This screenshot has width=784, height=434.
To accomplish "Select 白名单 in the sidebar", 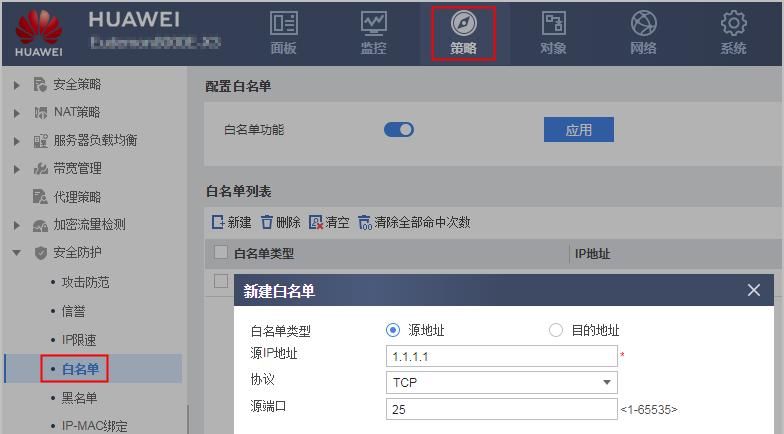I will coord(80,369).
